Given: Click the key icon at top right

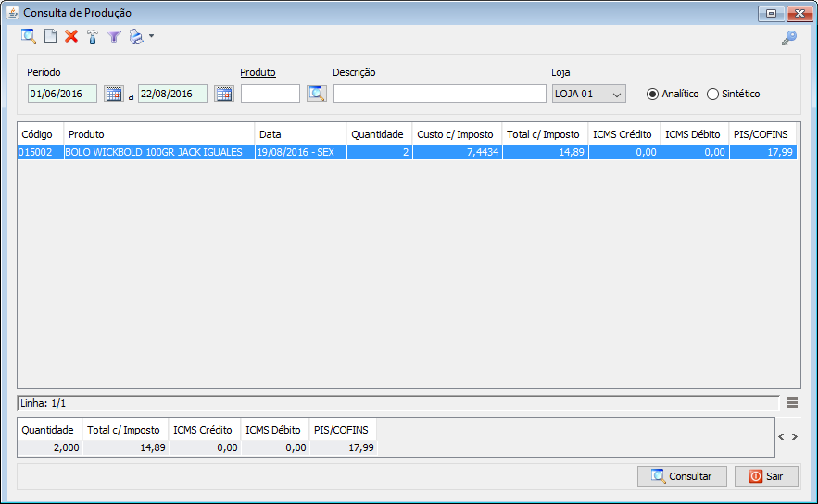Looking at the screenshot, I should coord(788,38).
